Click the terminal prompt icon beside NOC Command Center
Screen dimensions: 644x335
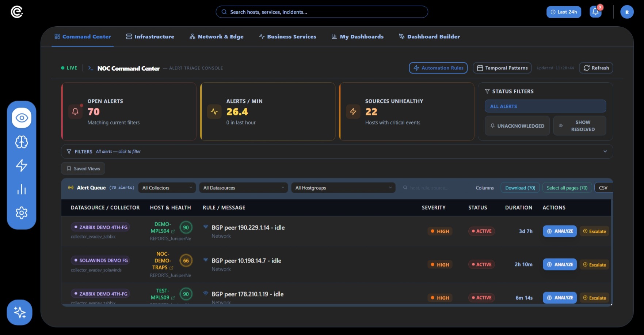pyautogui.click(x=91, y=68)
